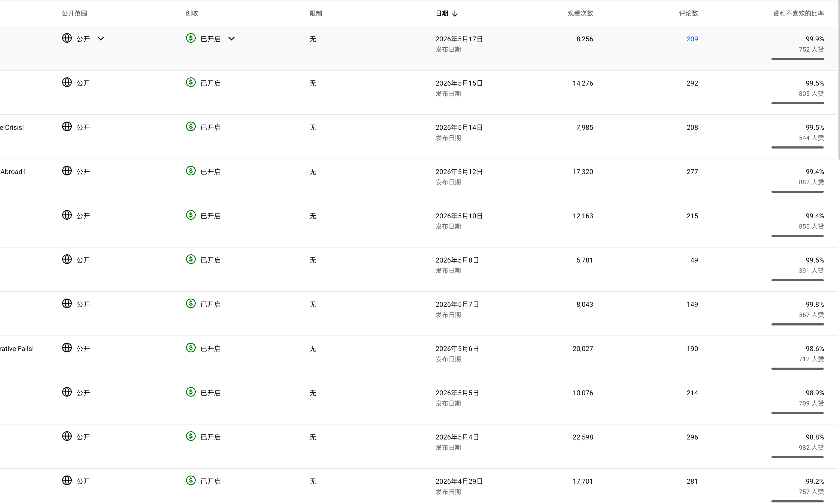Image resolution: width=840 pixels, height=504 pixels.
Task: Click globe icon for May 17 video
Action: coord(67,38)
